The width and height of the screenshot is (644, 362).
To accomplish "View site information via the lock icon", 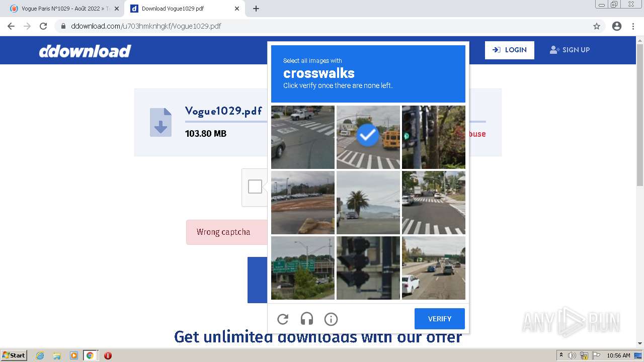I will (x=63, y=26).
